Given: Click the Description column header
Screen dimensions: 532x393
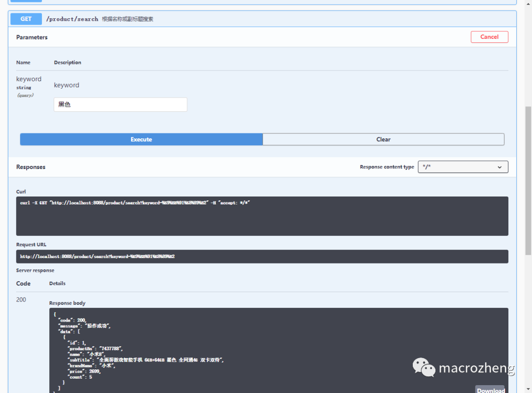Looking at the screenshot, I should coord(67,63).
